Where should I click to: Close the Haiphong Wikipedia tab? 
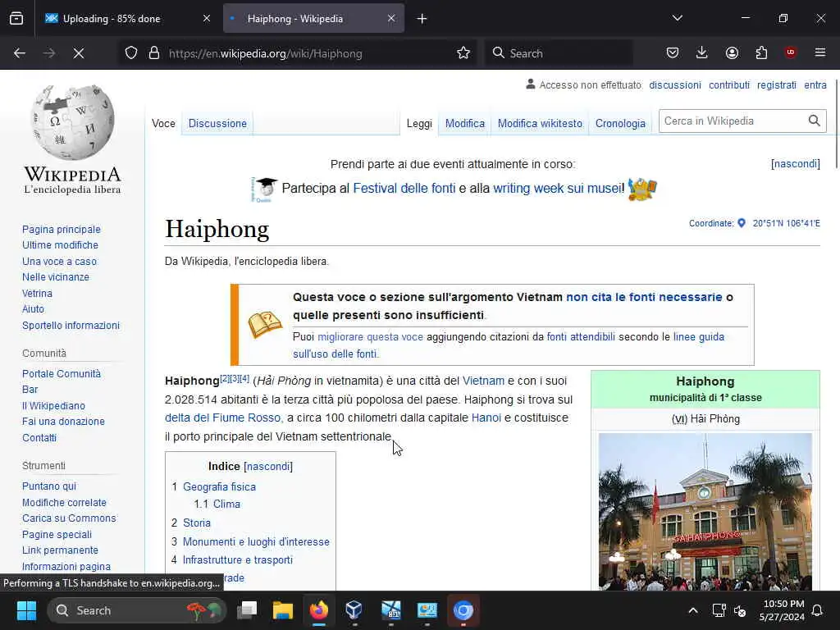[391, 19]
